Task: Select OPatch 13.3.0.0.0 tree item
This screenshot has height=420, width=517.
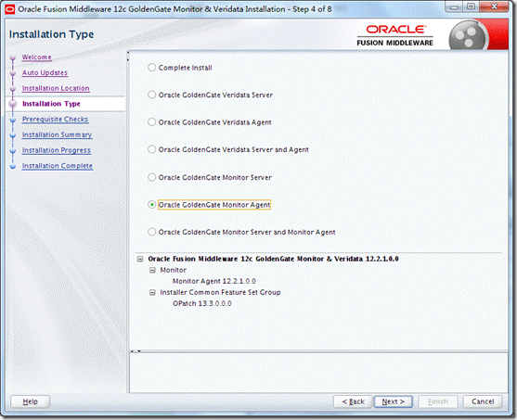Action: (202, 303)
